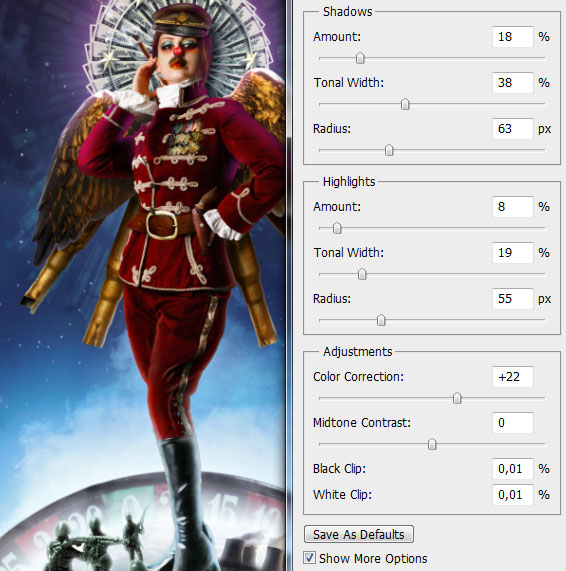Click the Shadows Amount value field
Viewport: 566px width, 571px height.
(x=513, y=37)
